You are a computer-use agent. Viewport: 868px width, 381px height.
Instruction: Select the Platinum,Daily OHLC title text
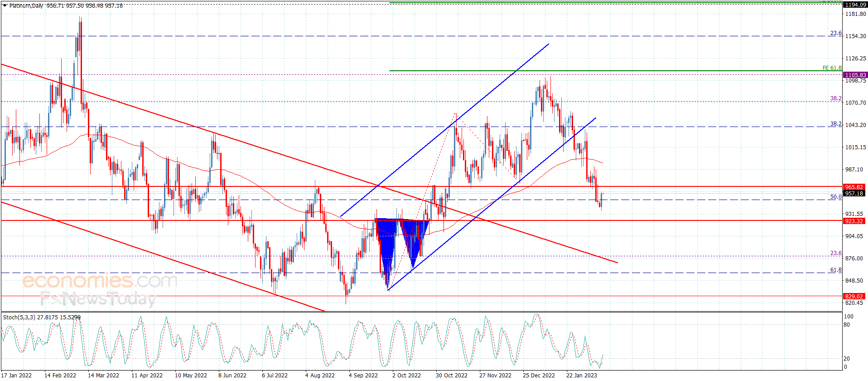(x=66, y=6)
